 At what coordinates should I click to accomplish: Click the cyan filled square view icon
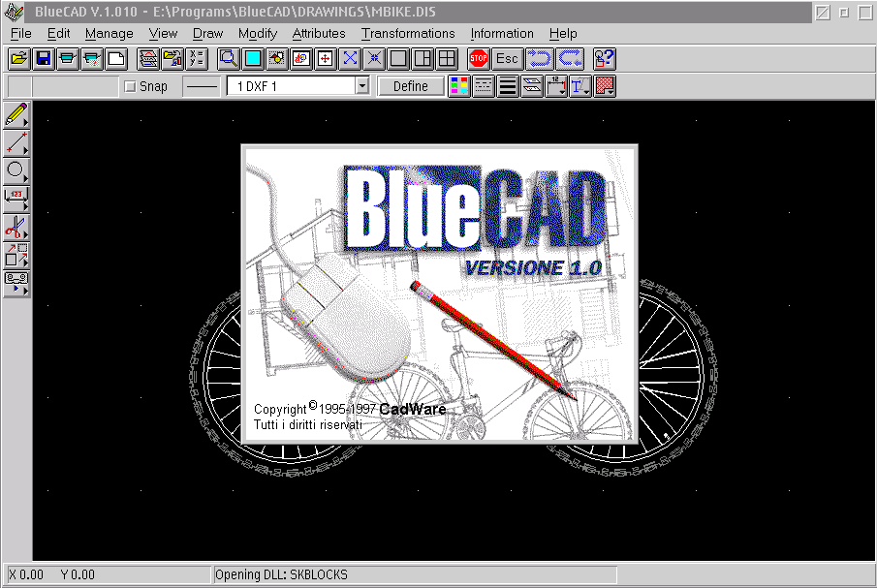click(x=253, y=59)
